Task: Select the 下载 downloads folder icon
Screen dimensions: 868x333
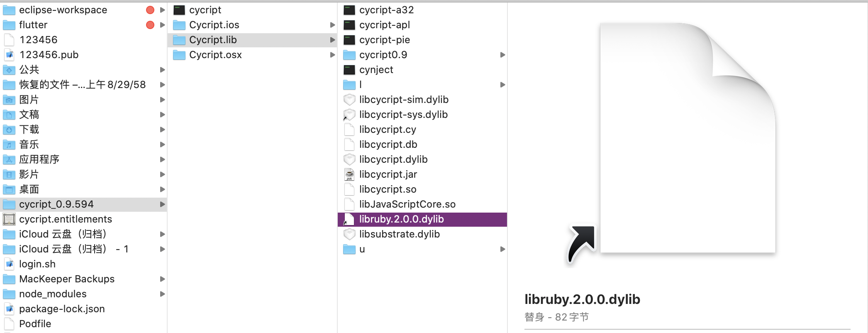Action: tap(9, 130)
